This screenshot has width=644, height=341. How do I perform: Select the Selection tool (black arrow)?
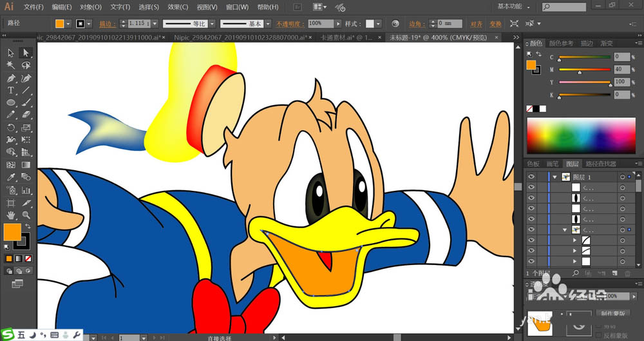[x=11, y=53]
